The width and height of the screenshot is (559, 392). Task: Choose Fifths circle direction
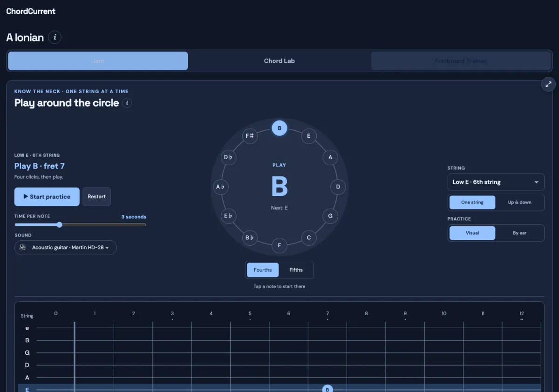click(x=296, y=270)
